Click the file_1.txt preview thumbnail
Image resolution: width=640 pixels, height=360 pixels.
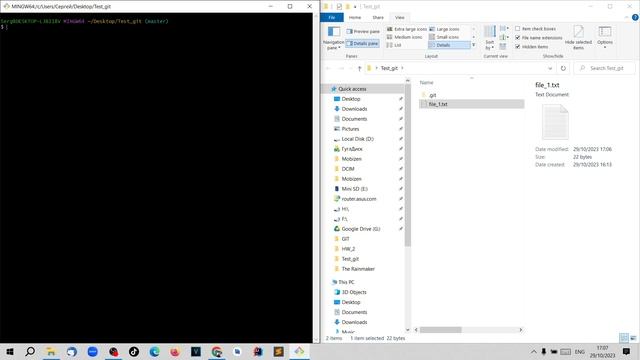[x=555, y=122]
